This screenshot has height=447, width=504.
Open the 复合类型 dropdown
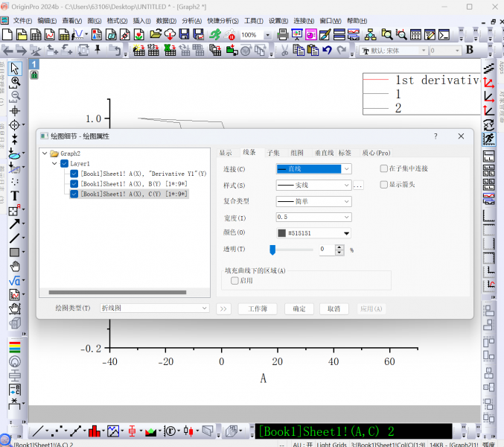pos(313,202)
